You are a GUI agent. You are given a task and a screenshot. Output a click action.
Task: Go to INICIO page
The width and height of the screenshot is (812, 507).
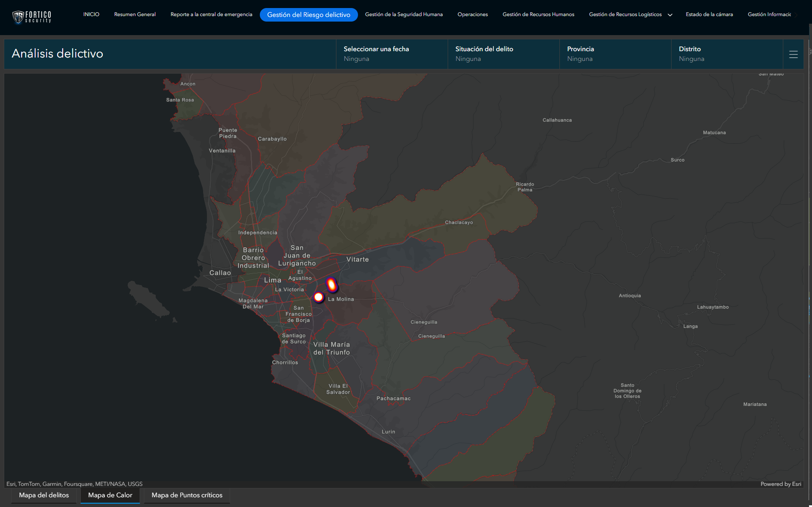click(91, 14)
